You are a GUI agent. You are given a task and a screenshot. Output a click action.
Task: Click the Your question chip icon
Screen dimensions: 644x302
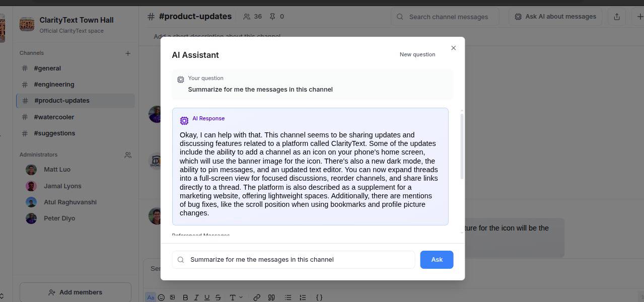[x=181, y=80]
